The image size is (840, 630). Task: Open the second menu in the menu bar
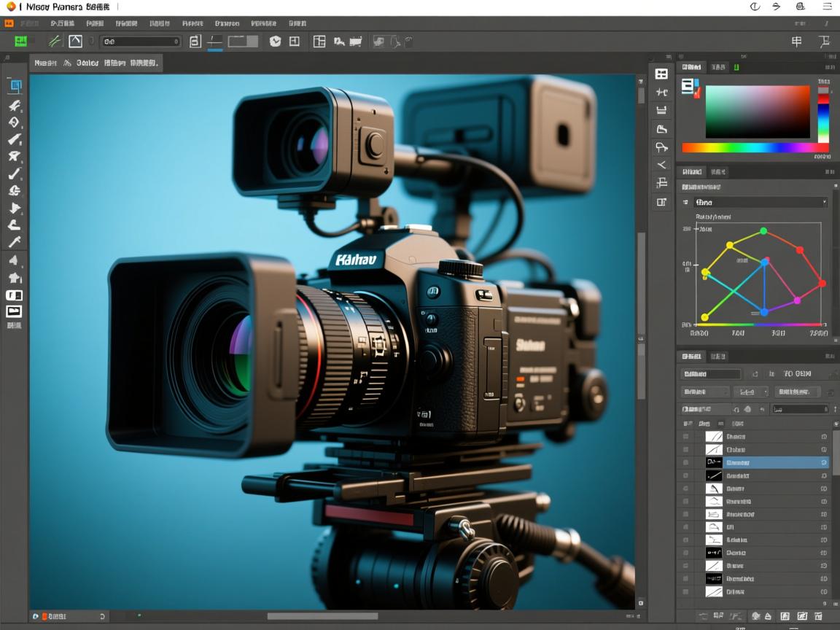pos(63,23)
